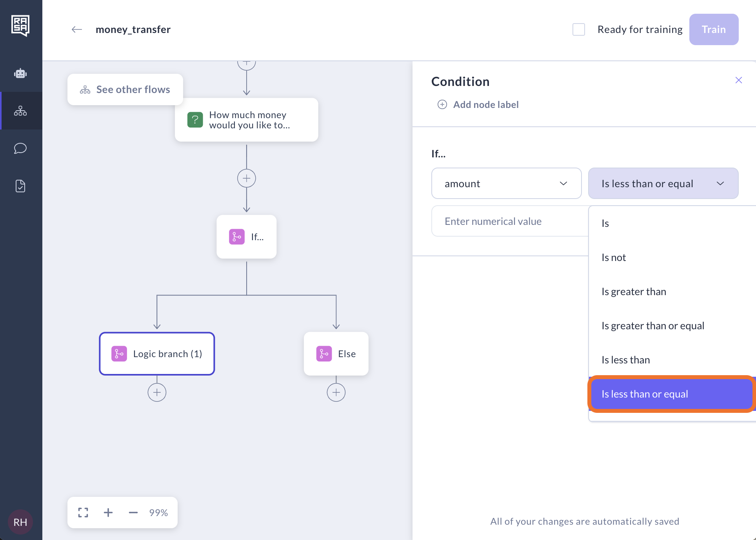Screen dimensions: 756x540
Task: Choose Is not from the operator list
Action: coord(614,257)
